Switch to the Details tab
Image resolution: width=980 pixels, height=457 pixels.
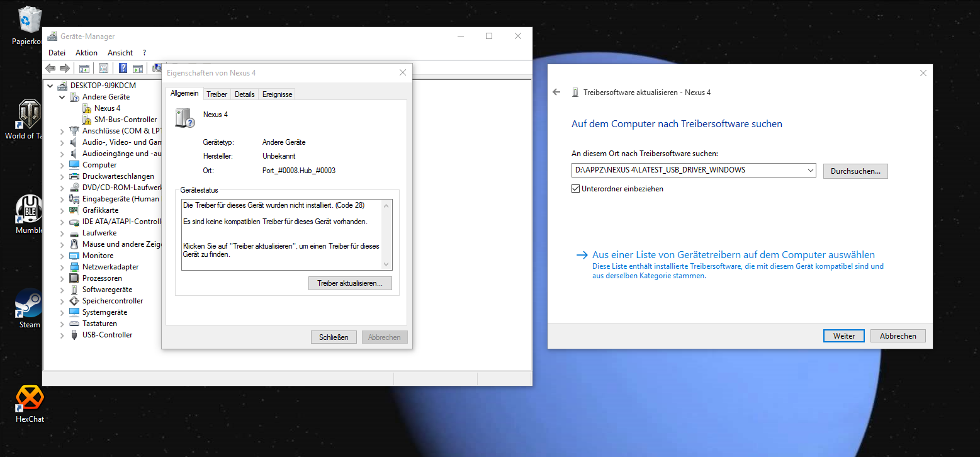(x=244, y=94)
